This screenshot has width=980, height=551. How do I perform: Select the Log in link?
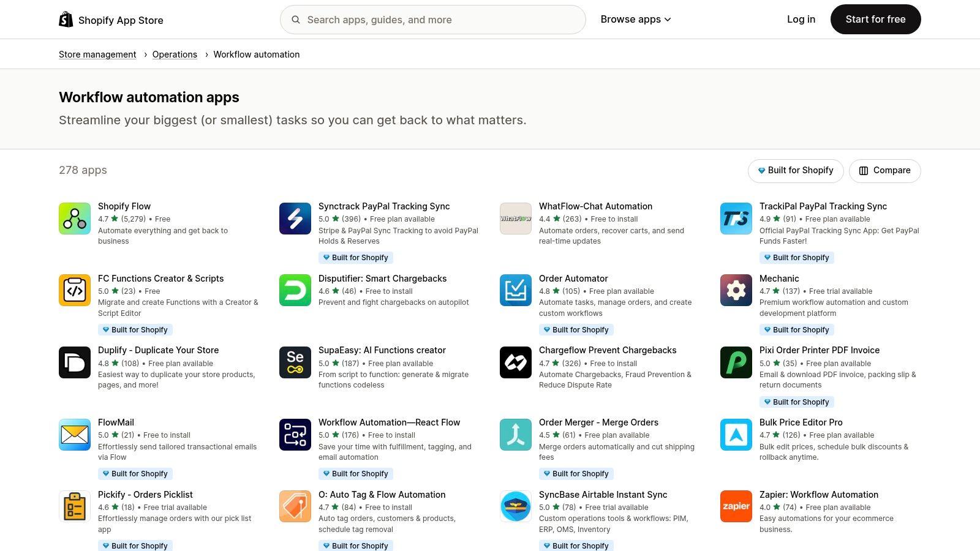(801, 19)
